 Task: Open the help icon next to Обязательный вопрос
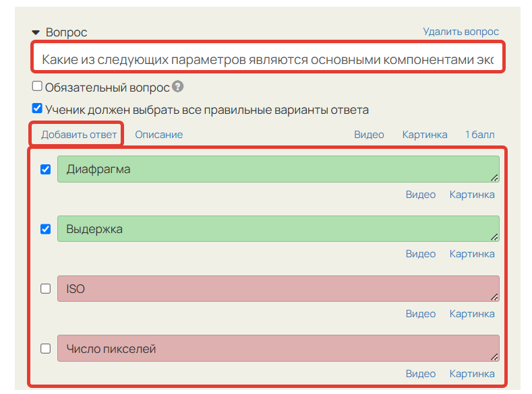click(x=177, y=86)
